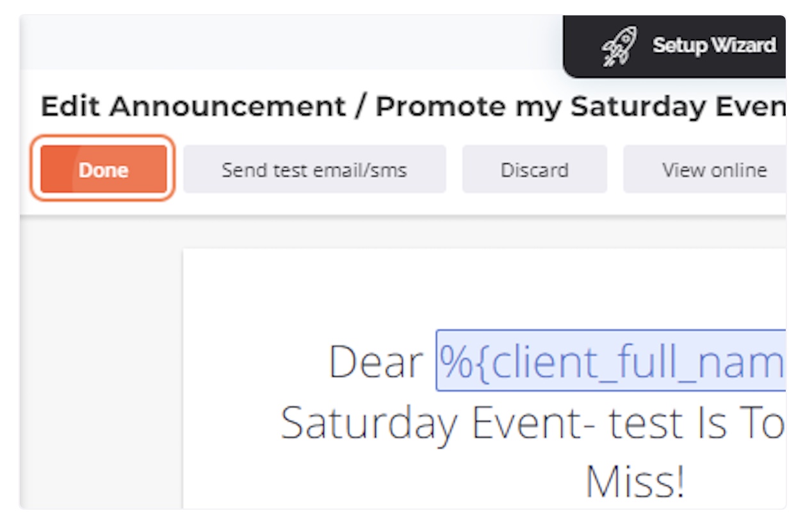Place cursor on the word Dear
The image size is (812, 520).
tap(376, 362)
